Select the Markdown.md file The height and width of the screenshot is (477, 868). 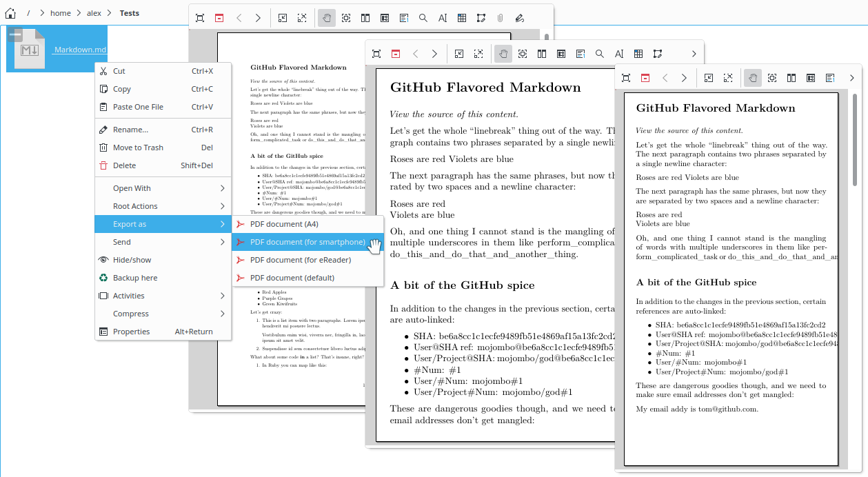[x=57, y=49]
